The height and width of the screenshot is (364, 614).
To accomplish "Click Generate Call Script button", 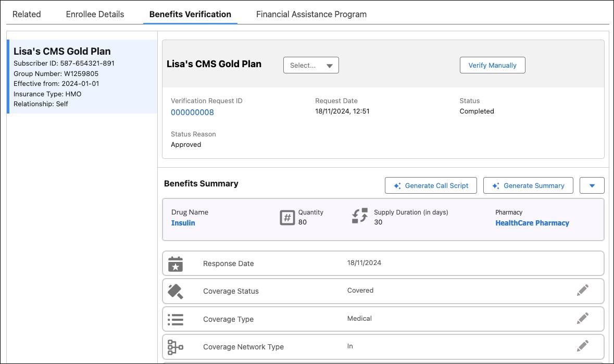I will tap(431, 185).
